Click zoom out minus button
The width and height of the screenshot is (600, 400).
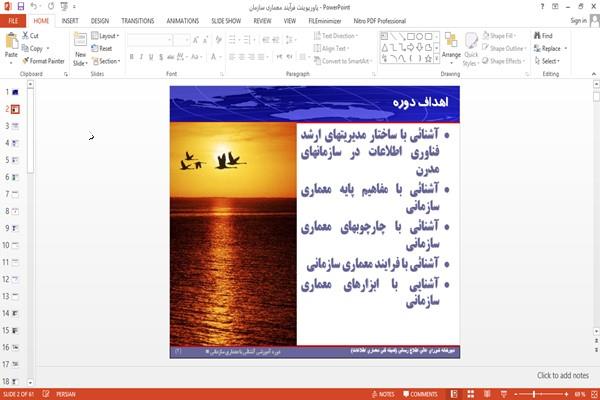tap(516, 394)
